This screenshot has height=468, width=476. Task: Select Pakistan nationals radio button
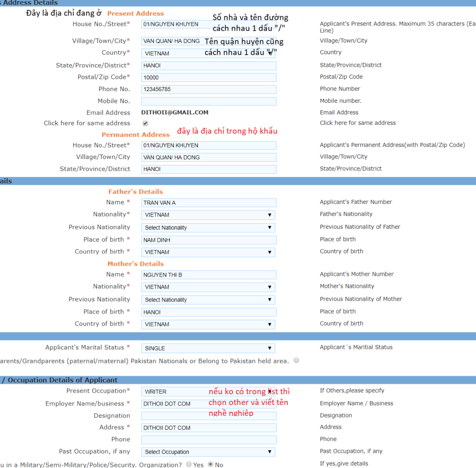pyautogui.click(x=296, y=360)
